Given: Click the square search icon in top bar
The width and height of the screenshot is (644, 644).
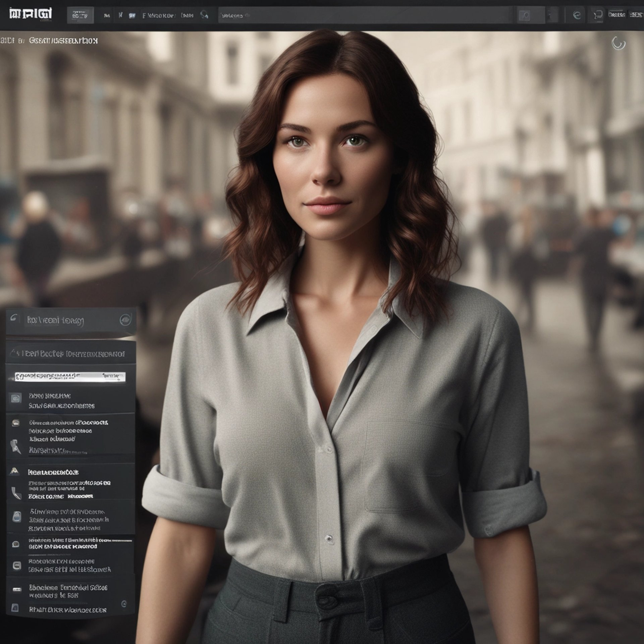Looking at the screenshot, I should point(525,15).
